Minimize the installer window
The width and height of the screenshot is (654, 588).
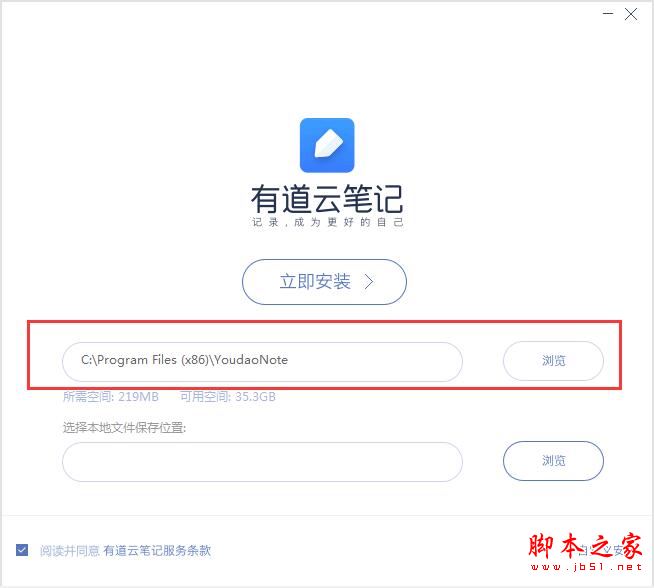pos(608,14)
